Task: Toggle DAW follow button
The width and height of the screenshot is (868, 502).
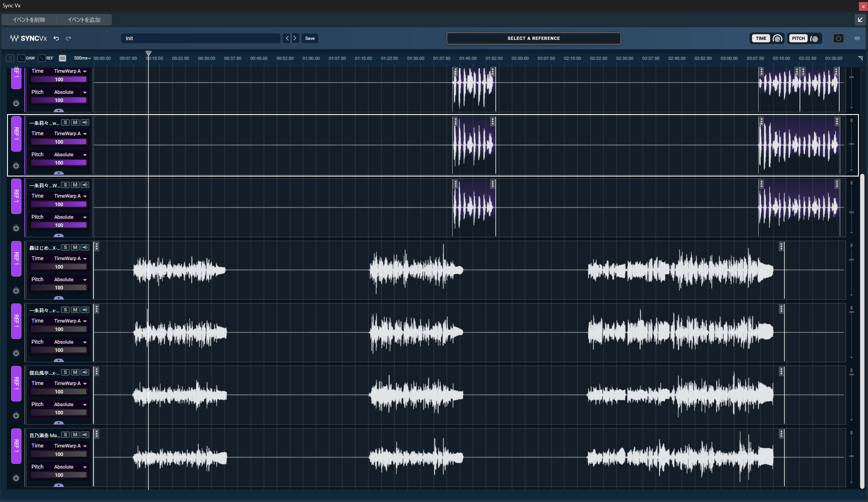Action: pos(21,58)
